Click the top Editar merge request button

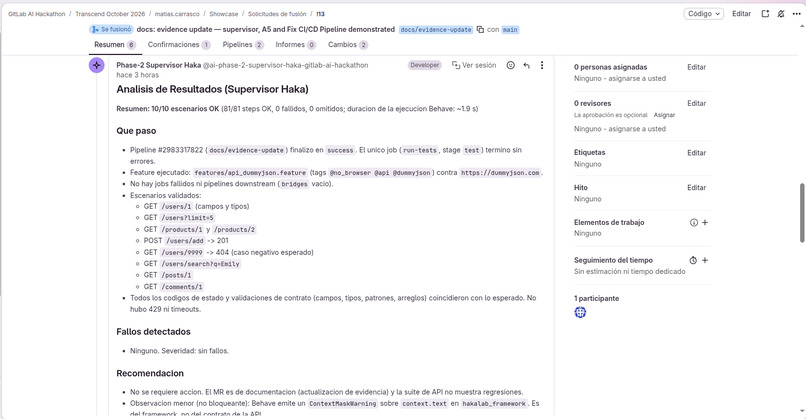(x=741, y=14)
